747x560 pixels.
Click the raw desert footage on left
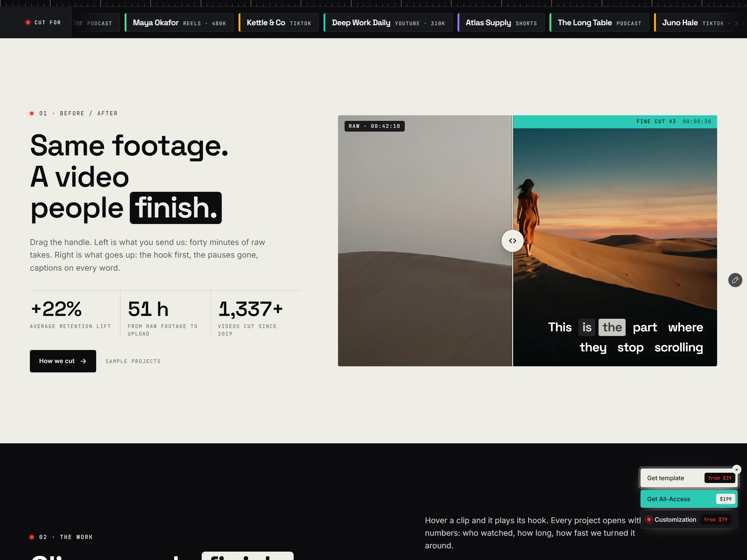[x=425, y=241]
